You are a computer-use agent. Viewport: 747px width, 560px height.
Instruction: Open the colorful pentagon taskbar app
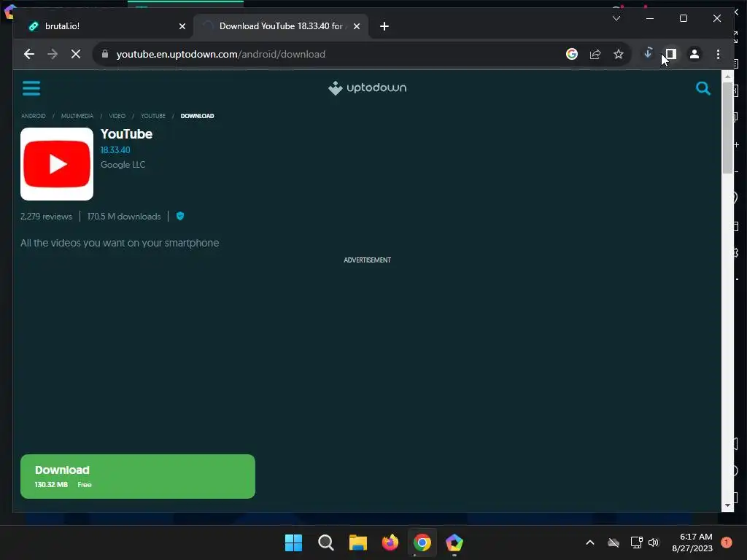pyautogui.click(x=454, y=542)
